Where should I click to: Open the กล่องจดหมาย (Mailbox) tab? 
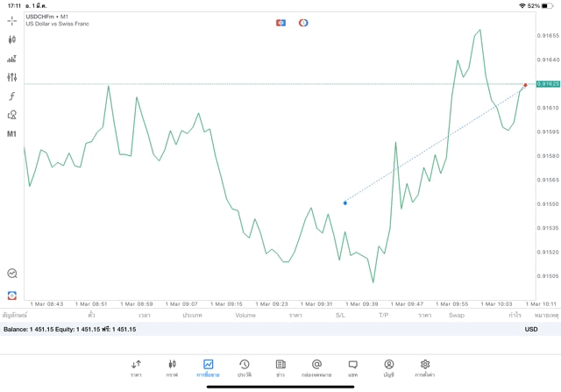point(316,367)
